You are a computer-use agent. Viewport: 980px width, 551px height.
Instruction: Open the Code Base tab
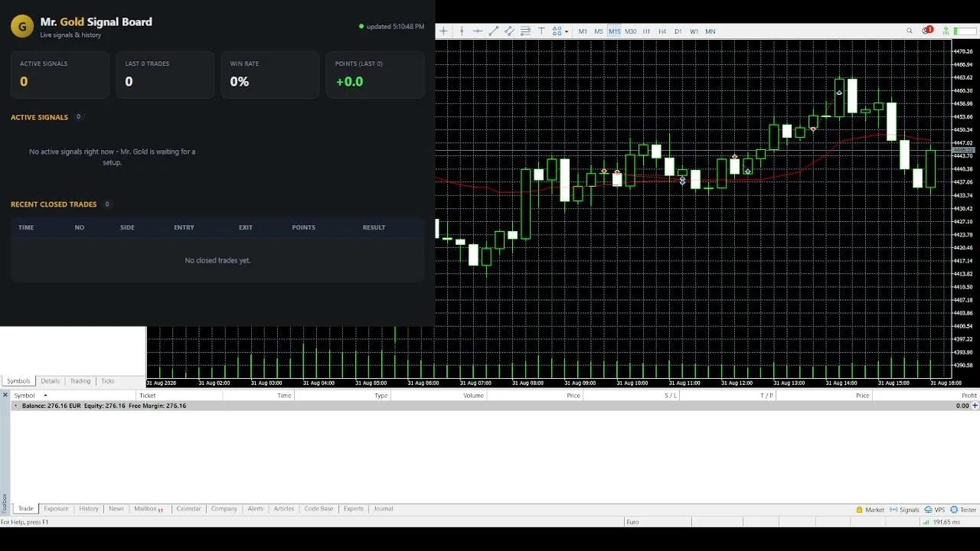tap(318, 509)
